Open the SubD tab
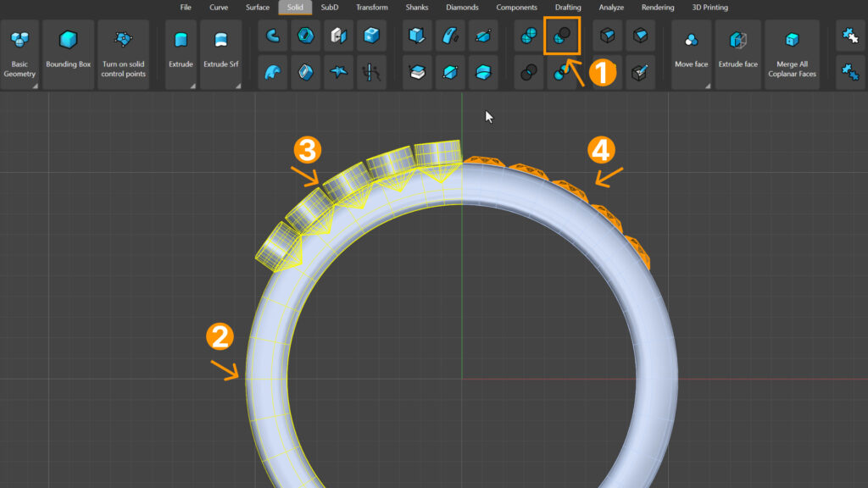Image resolution: width=868 pixels, height=488 pixels. coord(330,7)
